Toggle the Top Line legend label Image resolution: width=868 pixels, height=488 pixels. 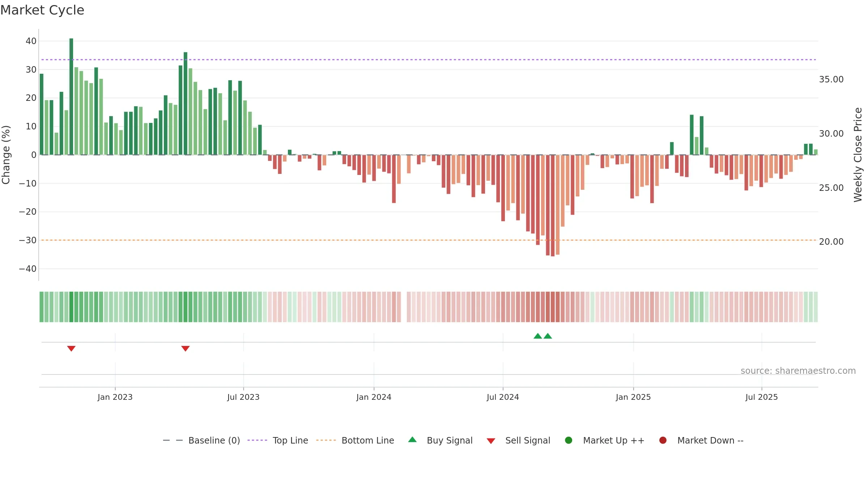click(290, 440)
